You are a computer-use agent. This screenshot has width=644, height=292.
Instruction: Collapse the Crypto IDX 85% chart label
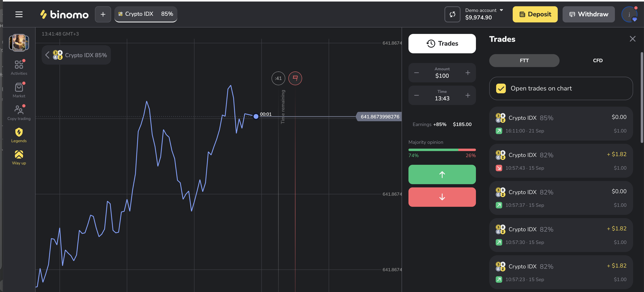[x=47, y=55]
